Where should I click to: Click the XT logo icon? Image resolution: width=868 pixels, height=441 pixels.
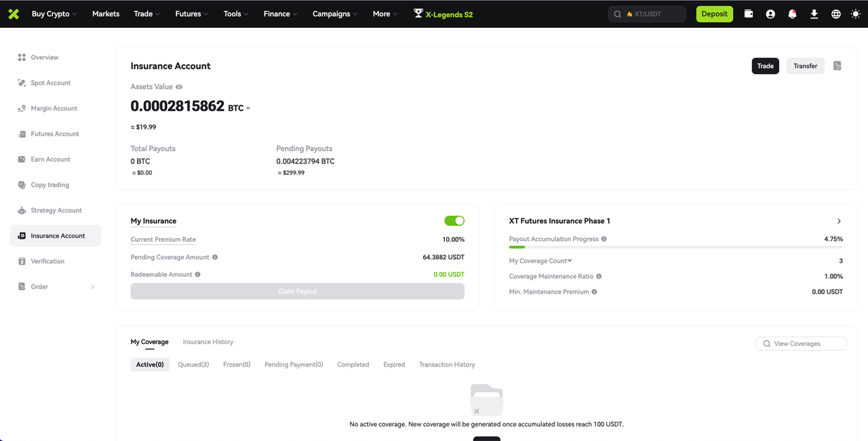pos(14,14)
